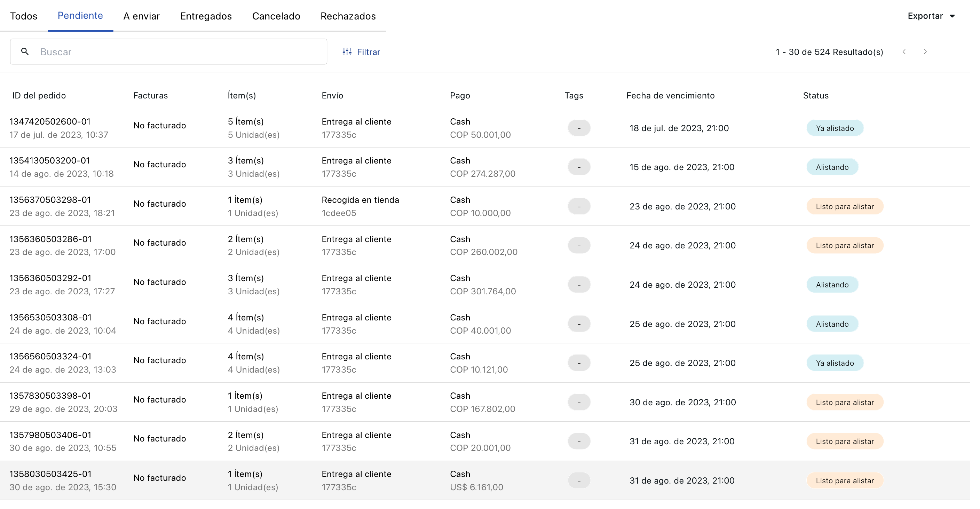
Task: Select order 1358030503425-01
Action: click(50, 474)
